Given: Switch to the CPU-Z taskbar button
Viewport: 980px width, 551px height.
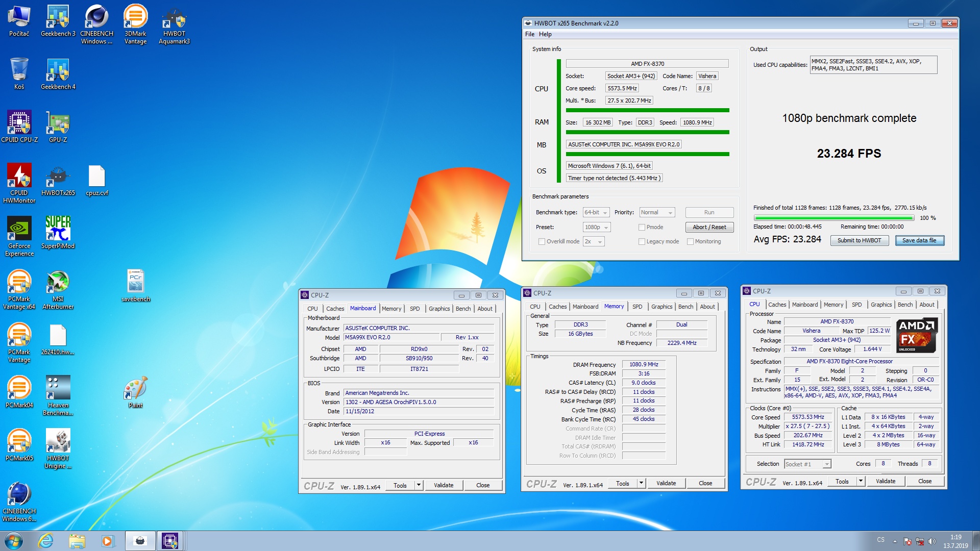Looking at the screenshot, I should click(x=170, y=541).
